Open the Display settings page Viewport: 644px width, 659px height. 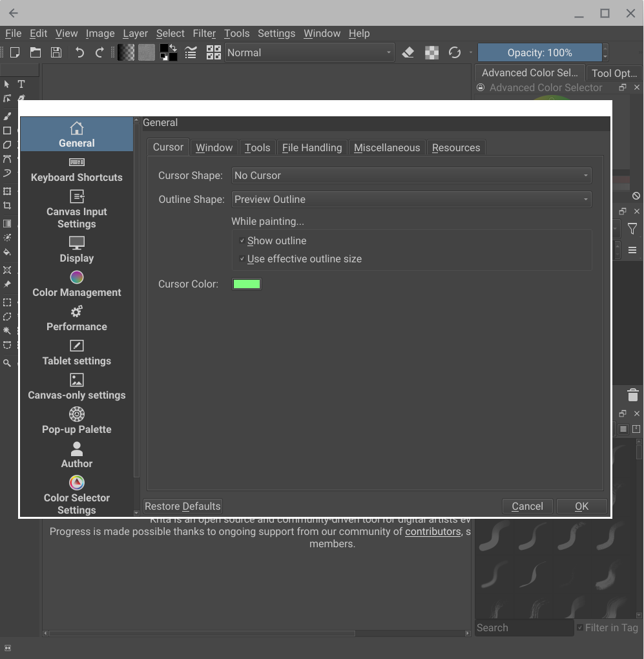pos(76,250)
